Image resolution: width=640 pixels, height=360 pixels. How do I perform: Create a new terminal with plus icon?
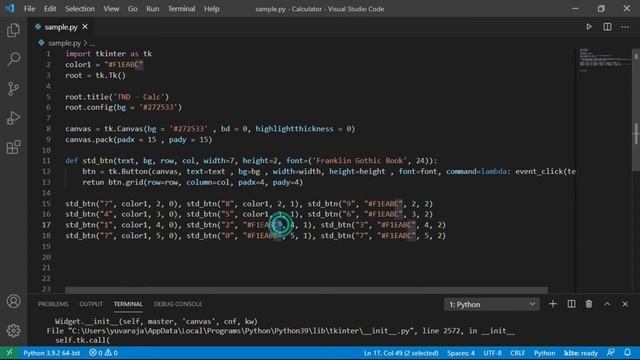[x=553, y=304]
